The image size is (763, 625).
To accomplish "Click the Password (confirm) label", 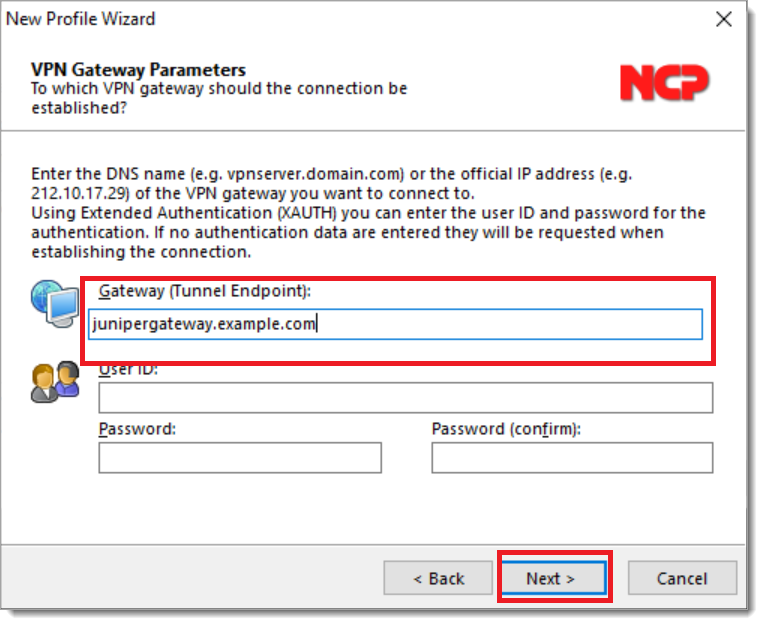I will (506, 429).
